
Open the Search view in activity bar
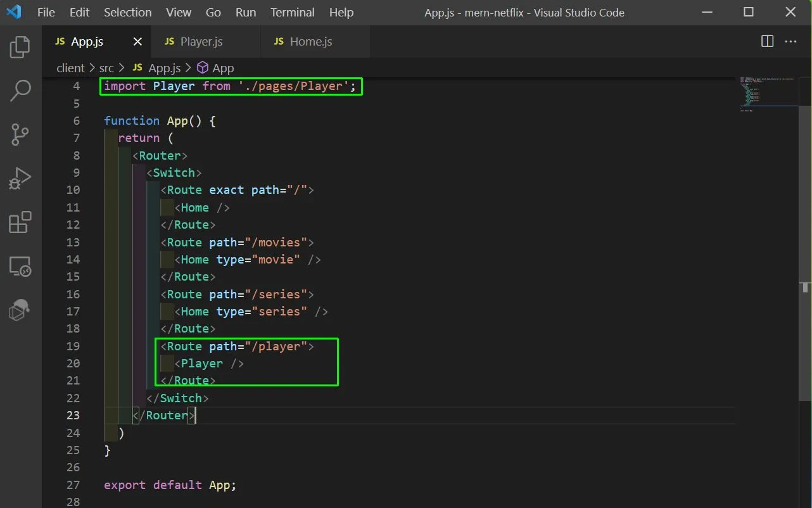[20, 91]
